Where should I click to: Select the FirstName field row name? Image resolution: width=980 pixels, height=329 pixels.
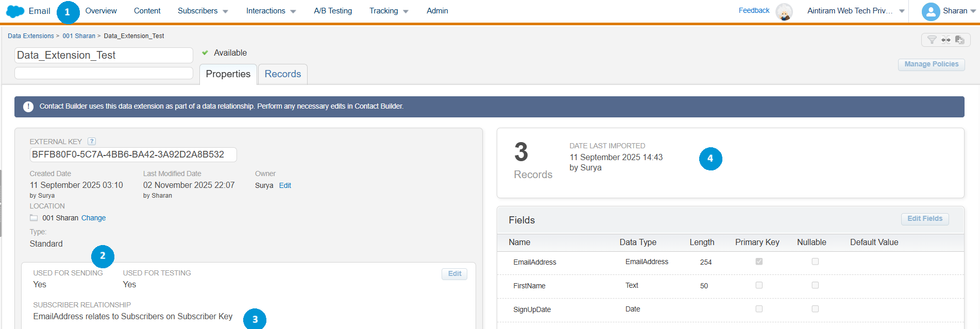(529, 286)
